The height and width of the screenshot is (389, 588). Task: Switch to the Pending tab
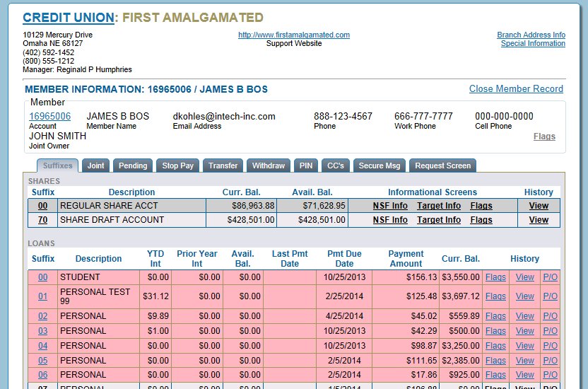click(x=133, y=166)
